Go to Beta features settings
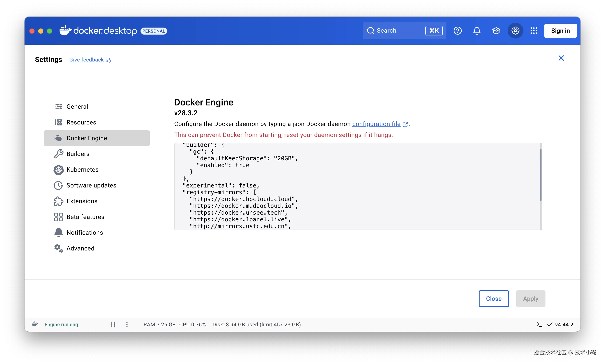The width and height of the screenshot is (605, 364). [x=85, y=217]
